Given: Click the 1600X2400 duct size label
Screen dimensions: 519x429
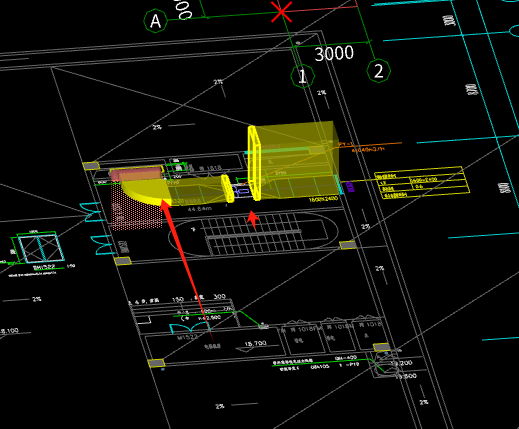Looking at the screenshot, I should tap(323, 199).
